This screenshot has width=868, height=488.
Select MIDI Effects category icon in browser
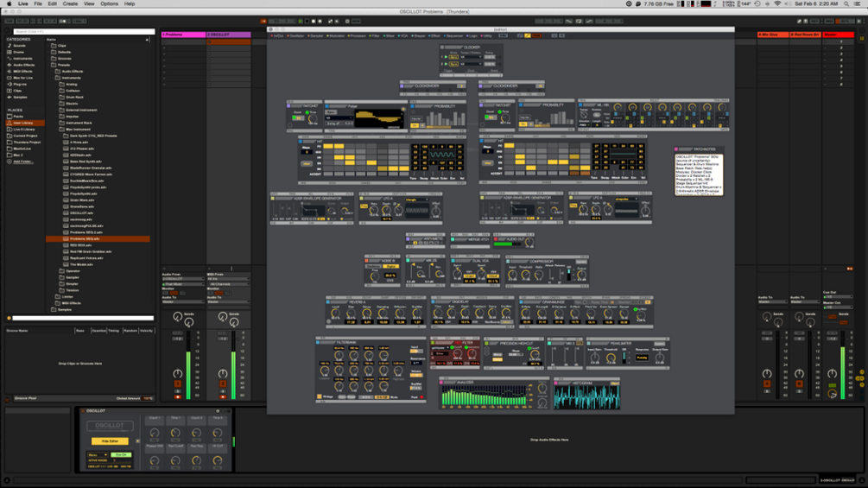pyautogui.click(x=10, y=72)
